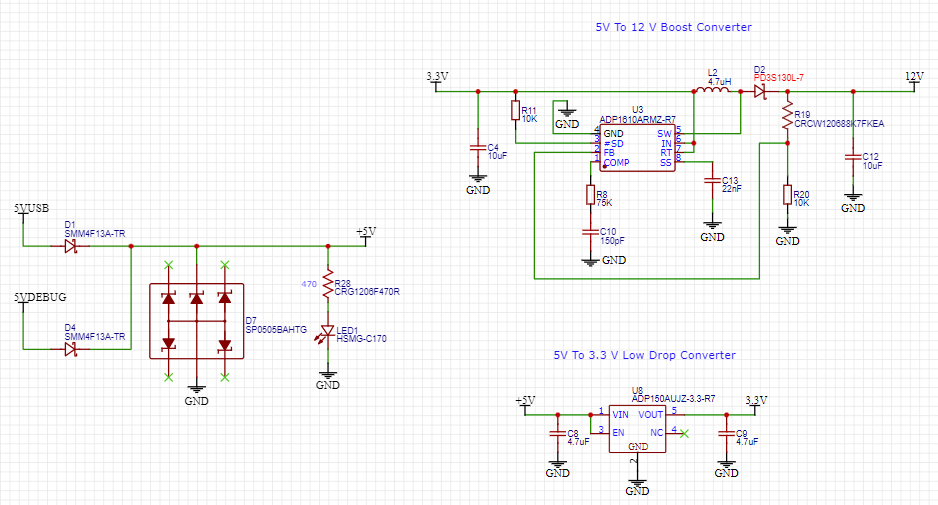This screenshot has height=505, width=938.
Task: Click the 3.3V net flag left of C4
Action: point(437,80)
